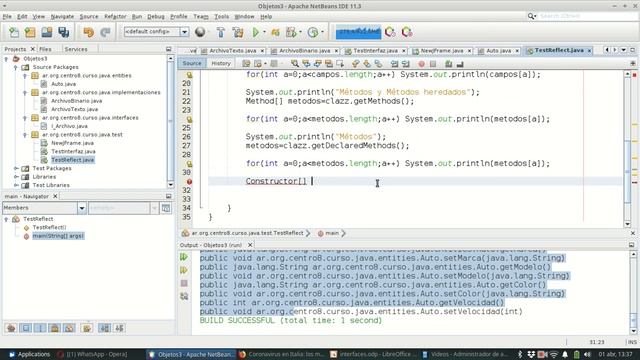The image size is (640, 360).
Task: Click the Clean and Build Project icon
Action: pyautogui.click(x=238, y=32)
